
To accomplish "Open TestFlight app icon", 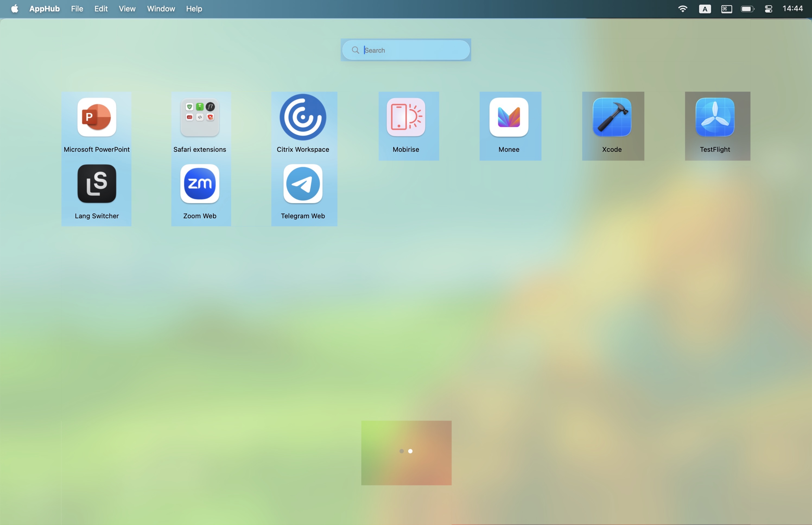I will [715, 117].
